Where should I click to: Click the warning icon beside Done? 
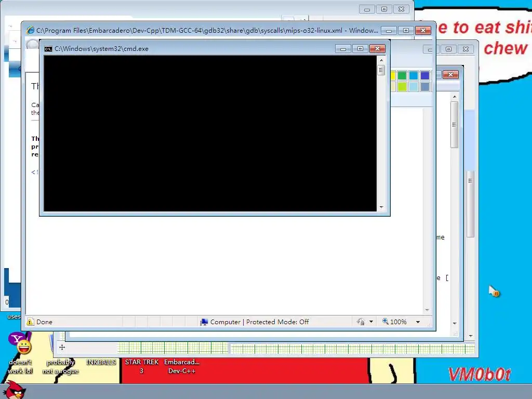(x=30, y=322)
